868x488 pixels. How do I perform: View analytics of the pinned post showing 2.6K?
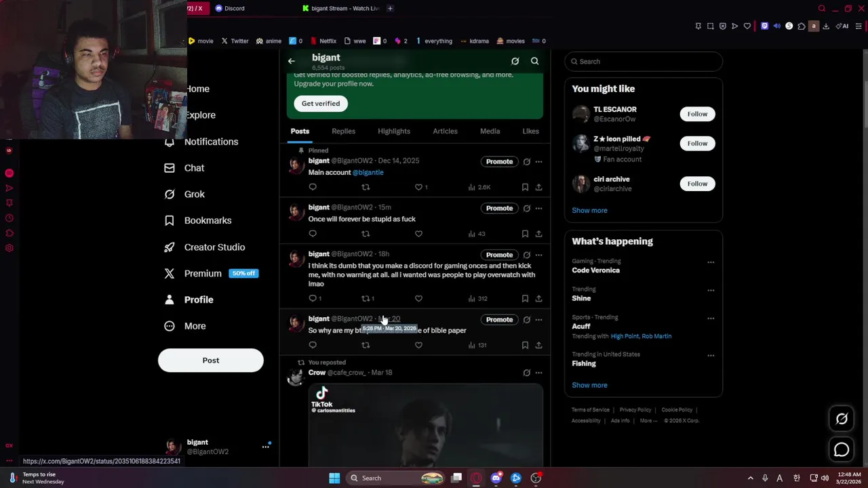pos(479,187)
